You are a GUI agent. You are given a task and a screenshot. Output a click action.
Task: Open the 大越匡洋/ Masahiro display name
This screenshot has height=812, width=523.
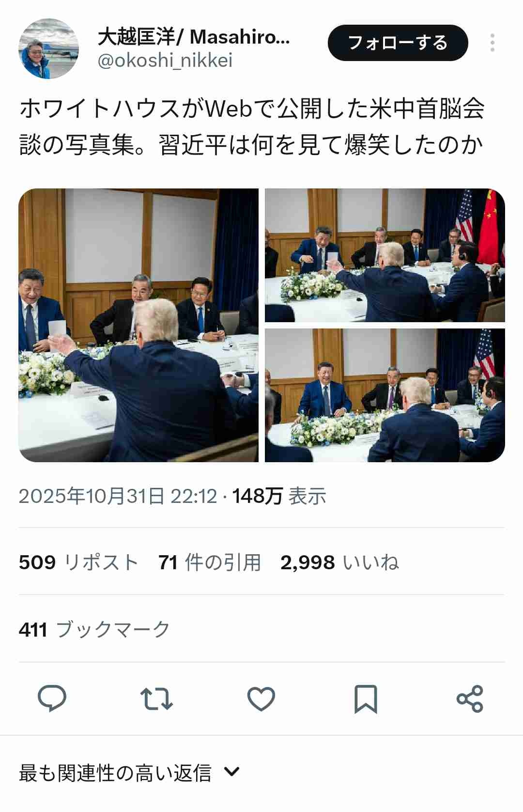194,37
